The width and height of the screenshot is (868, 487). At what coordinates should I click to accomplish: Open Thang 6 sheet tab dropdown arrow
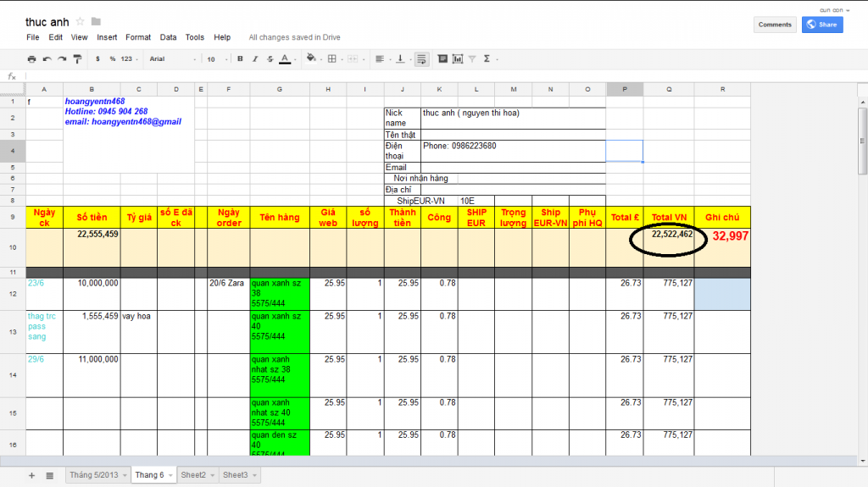tap(170, 476)
